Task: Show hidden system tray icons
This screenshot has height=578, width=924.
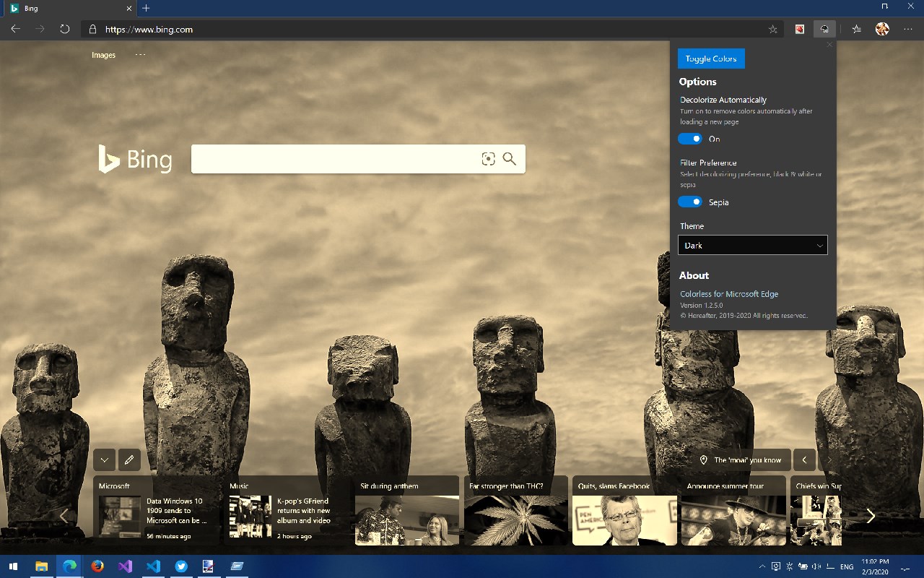Action: tap(763, 566)
